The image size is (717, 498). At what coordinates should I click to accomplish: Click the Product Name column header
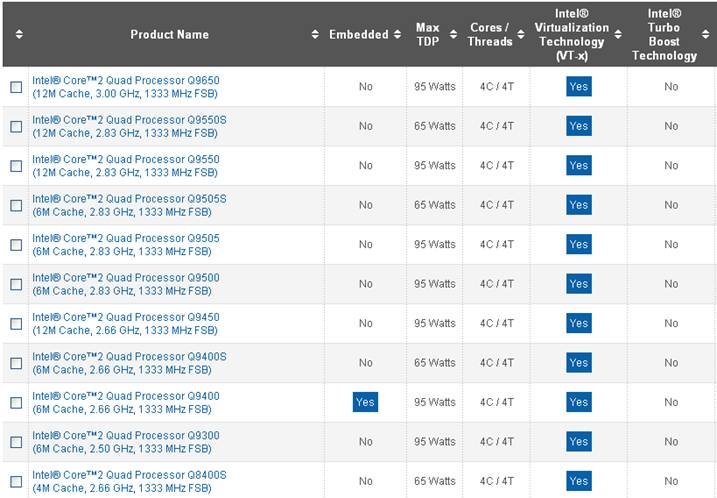tap(170, 34)
